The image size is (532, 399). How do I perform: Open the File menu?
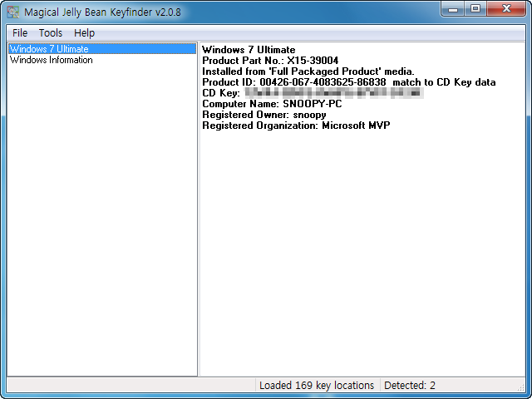tap(20, 33)
